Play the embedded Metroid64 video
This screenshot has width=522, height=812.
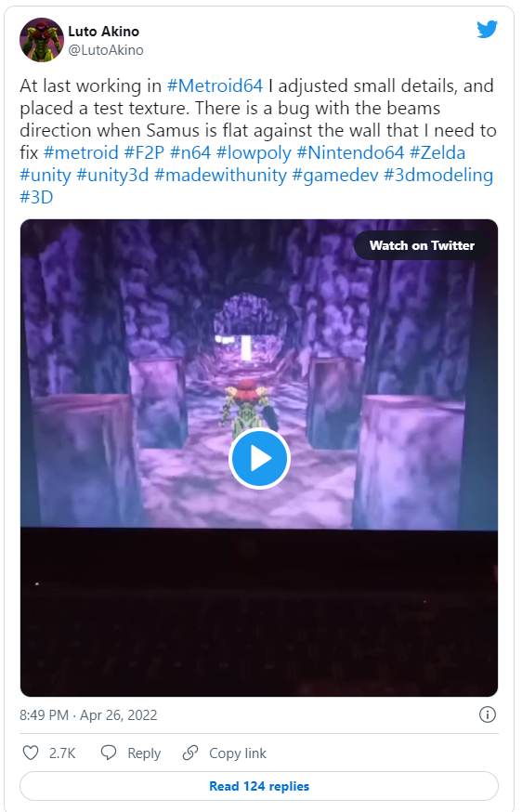point(259,458)
